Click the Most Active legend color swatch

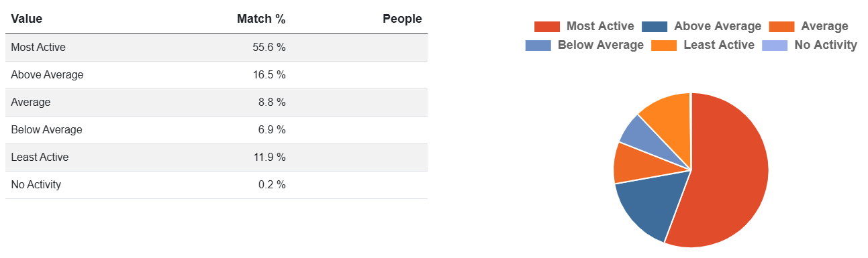tap(547, 27)
